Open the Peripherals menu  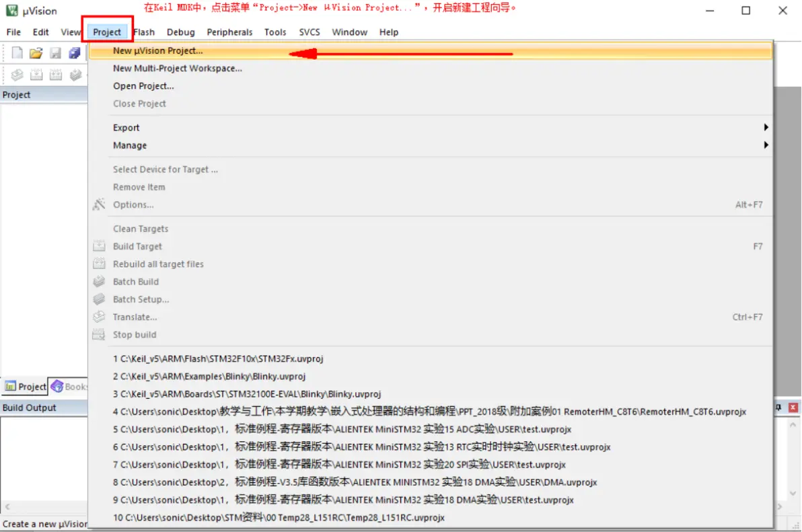(229, 32)
